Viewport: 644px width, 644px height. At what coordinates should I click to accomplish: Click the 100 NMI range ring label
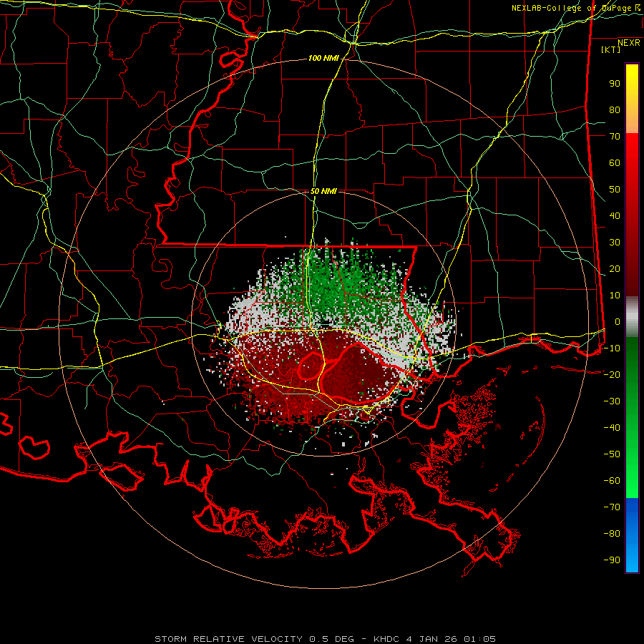click(323, 59)
